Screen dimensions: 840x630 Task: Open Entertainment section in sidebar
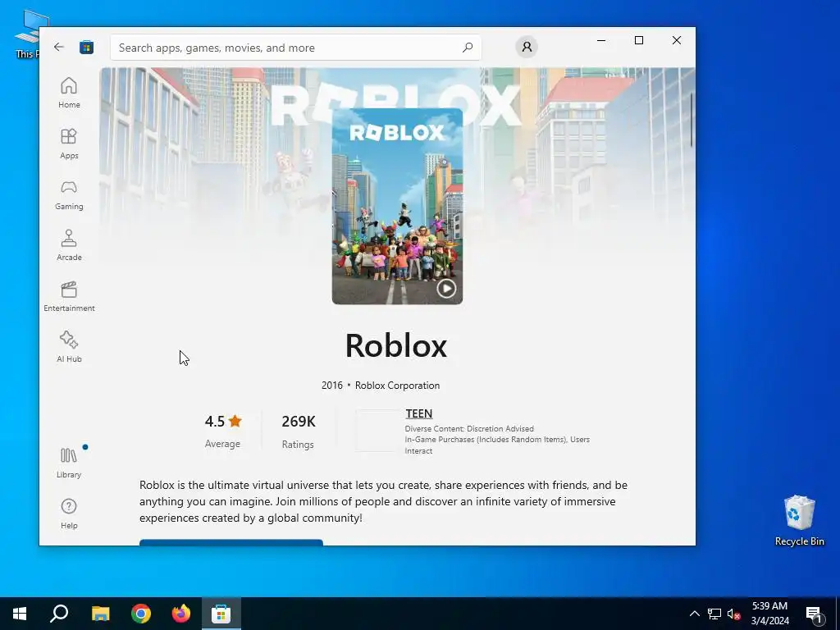click(69, 296)
